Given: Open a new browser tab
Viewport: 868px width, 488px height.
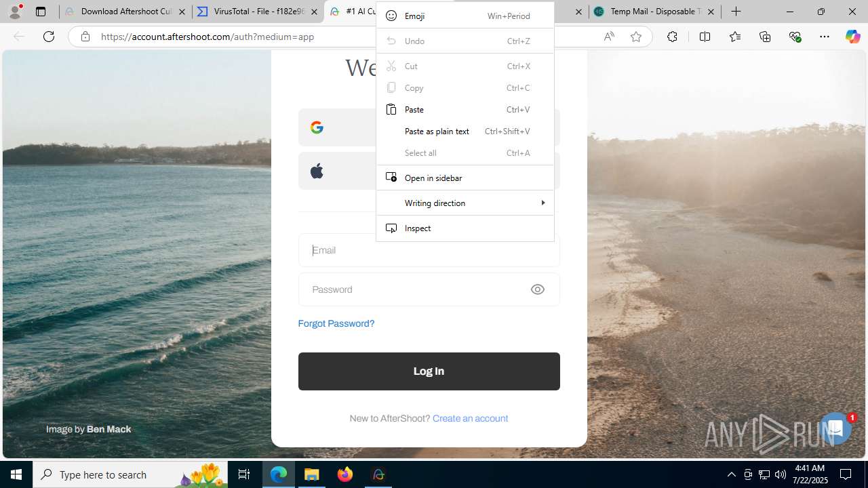Looking at the screenshot, I should pos(736,12).
